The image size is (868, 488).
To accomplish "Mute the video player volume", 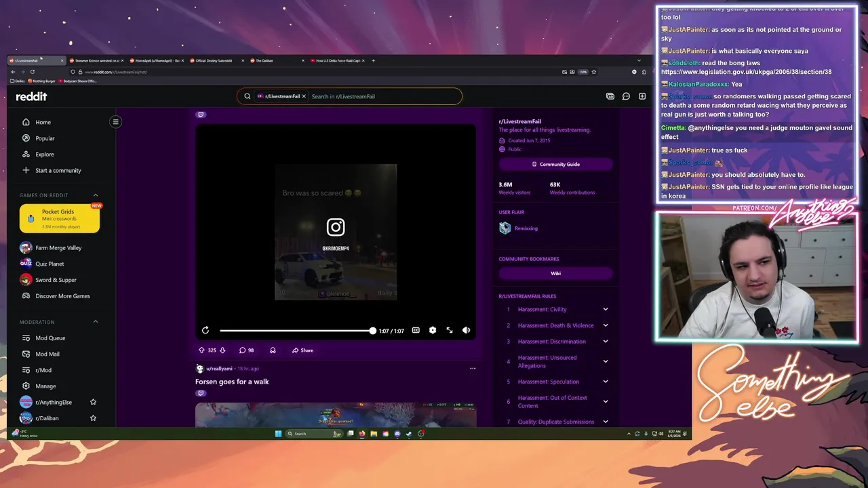I will pos(466,330).
